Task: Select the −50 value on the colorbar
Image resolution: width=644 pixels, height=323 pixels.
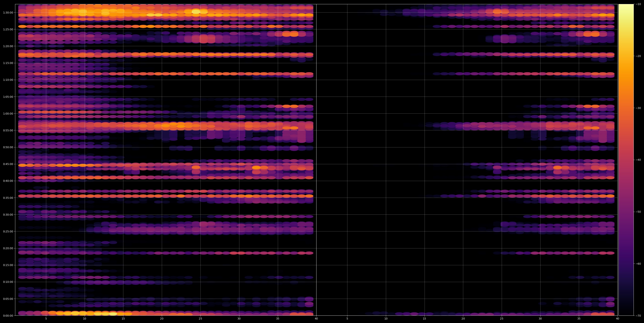Action: click(x=638, y=212)
